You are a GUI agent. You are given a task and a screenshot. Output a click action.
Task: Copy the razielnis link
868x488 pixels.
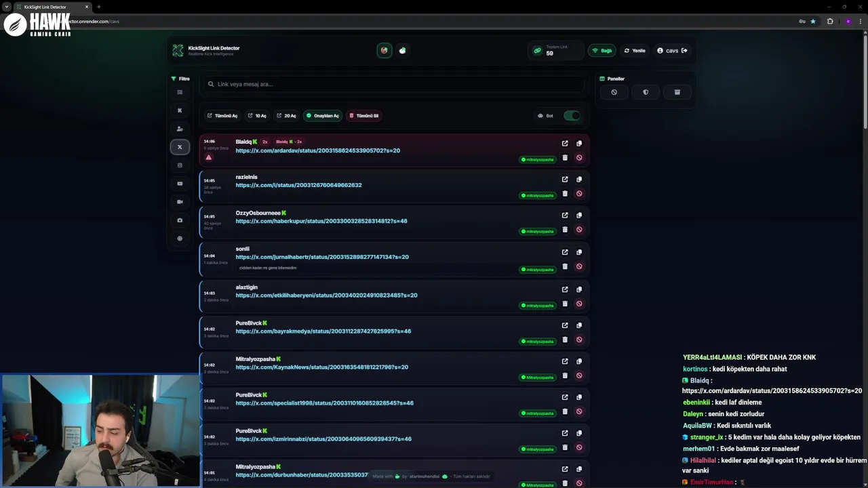coord(579,180)
